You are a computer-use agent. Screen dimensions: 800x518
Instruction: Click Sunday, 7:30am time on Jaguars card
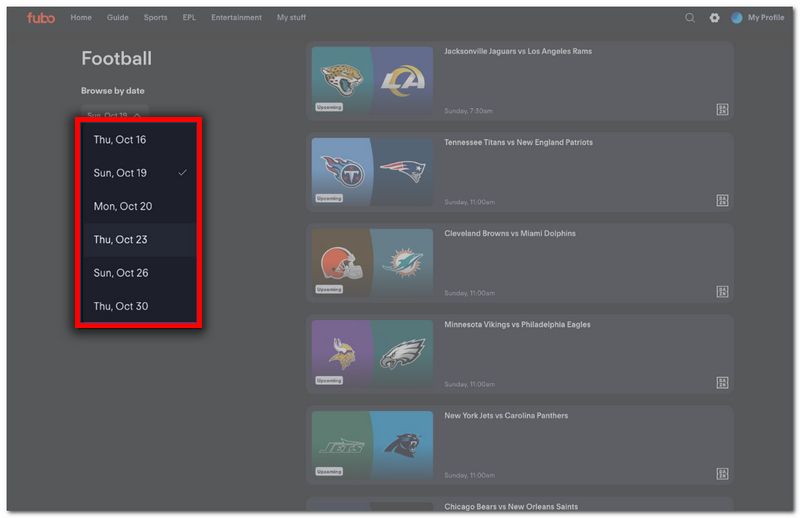[x=468, y=111]
